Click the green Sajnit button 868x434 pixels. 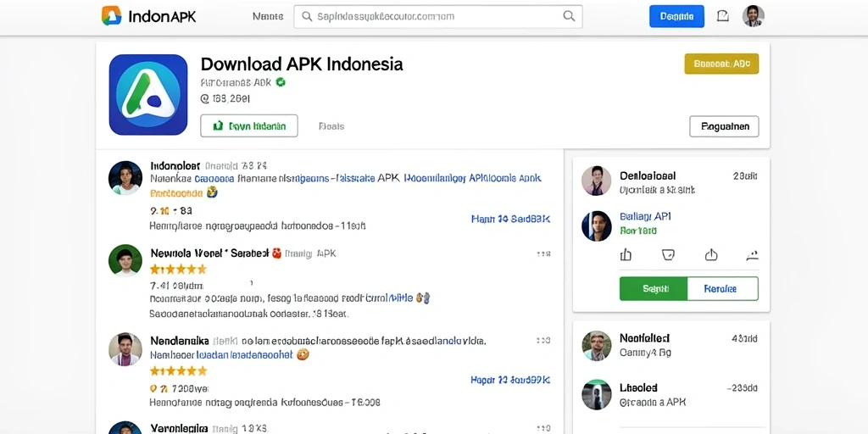click(x=654, y=289)
